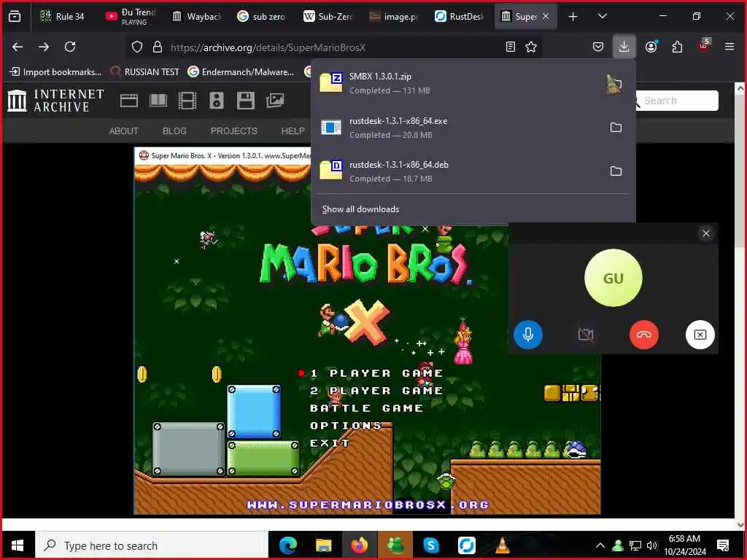747x560 pixels.
Task: Switch to the sub zero Google tab
Action: click(x=262, y=16)
